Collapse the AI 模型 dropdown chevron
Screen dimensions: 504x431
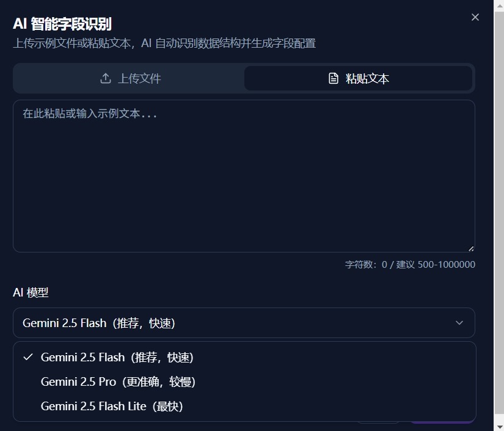point(459,323)
